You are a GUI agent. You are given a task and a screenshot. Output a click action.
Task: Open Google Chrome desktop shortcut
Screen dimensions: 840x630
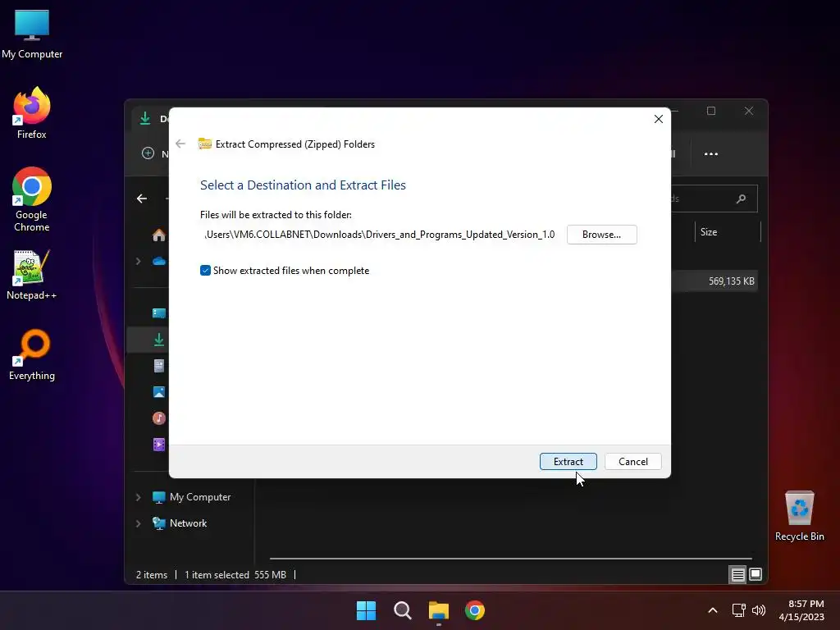click(x=32, y=199)
